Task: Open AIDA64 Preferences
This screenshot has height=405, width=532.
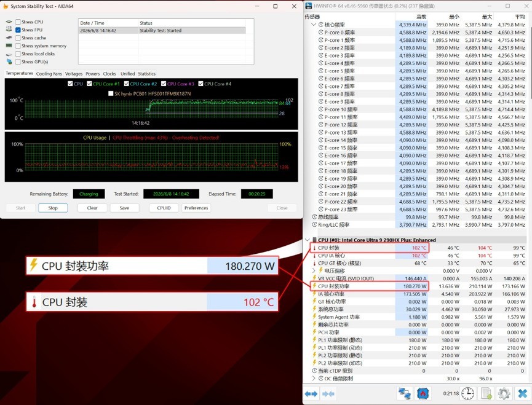Action: 196,208
